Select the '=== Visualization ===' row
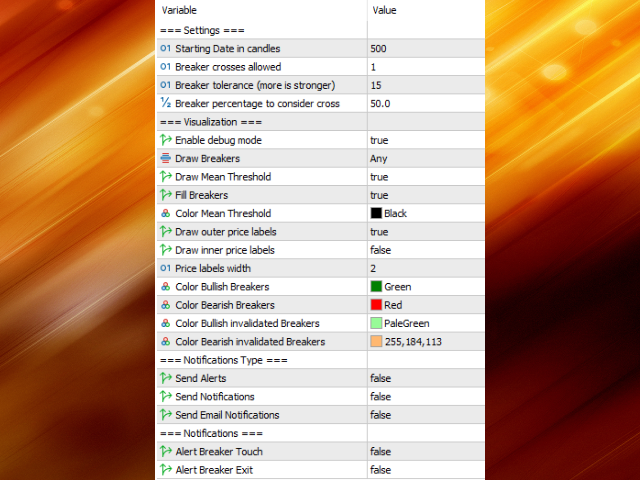Screen dimensions: 640x480 pyautogui.click(x=320, y=122)
